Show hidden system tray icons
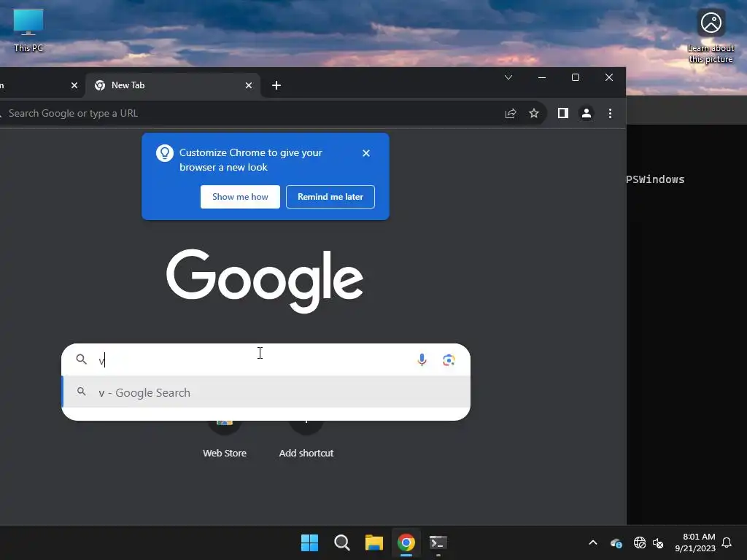747x560 pixels. tap(593, 542)
